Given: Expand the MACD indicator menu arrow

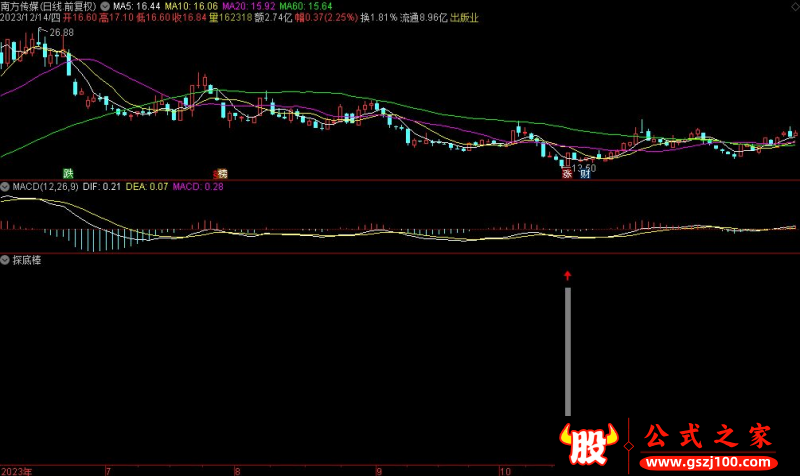Looking at the screenshot, I should 5,187.
